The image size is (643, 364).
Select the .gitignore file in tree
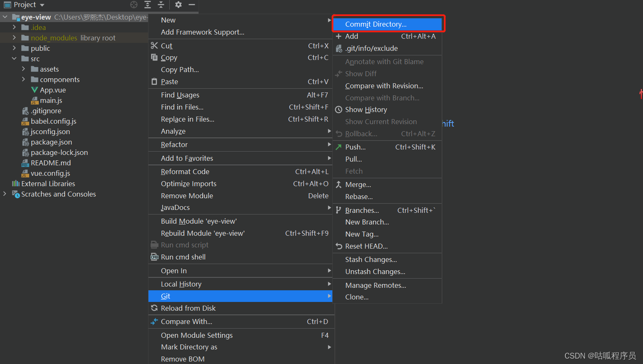click(46, 111)
